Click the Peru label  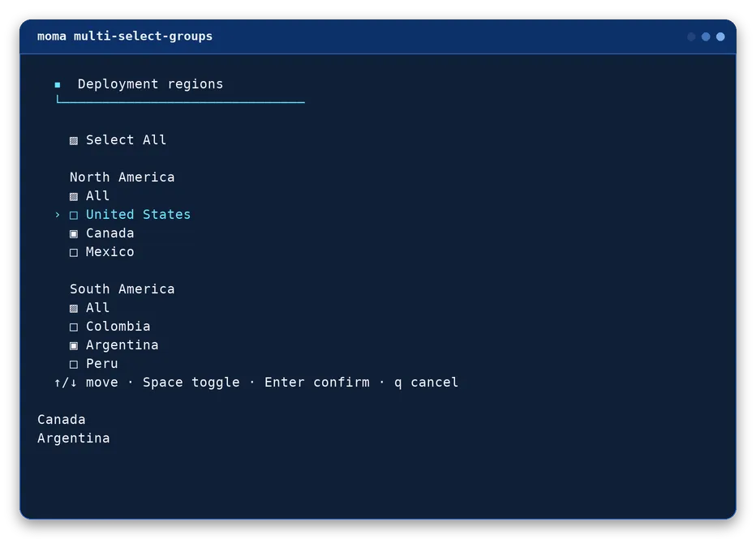pyautogui.click(x=101, y=363)
